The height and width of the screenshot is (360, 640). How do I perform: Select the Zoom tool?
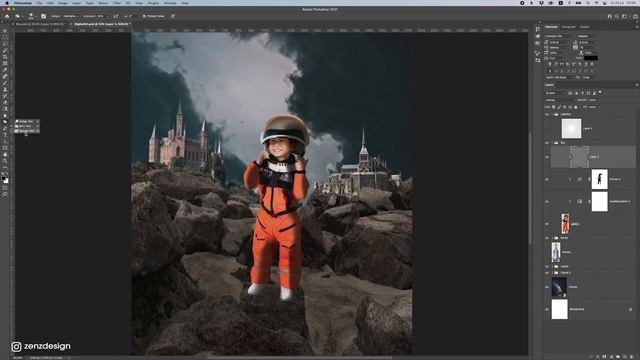(5, 161)
